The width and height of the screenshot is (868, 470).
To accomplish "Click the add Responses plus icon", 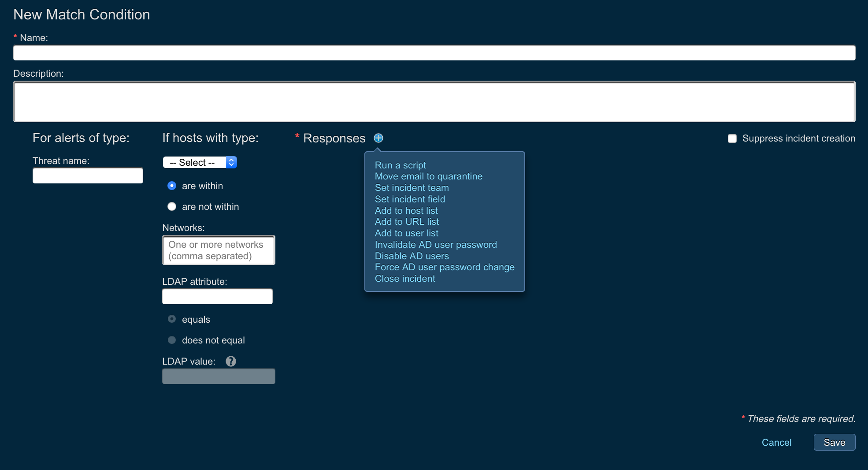I will tap(378, 138).
